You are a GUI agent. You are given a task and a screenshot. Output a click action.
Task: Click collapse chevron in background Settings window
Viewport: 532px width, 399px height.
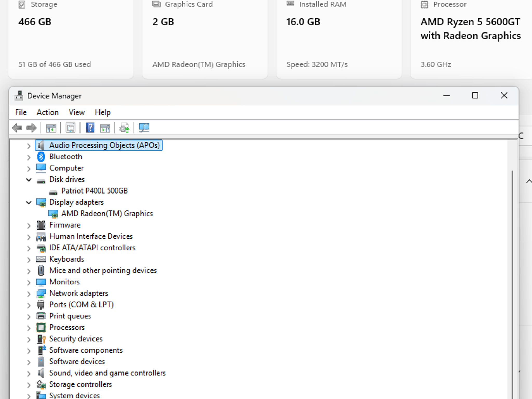coord(529,181)
